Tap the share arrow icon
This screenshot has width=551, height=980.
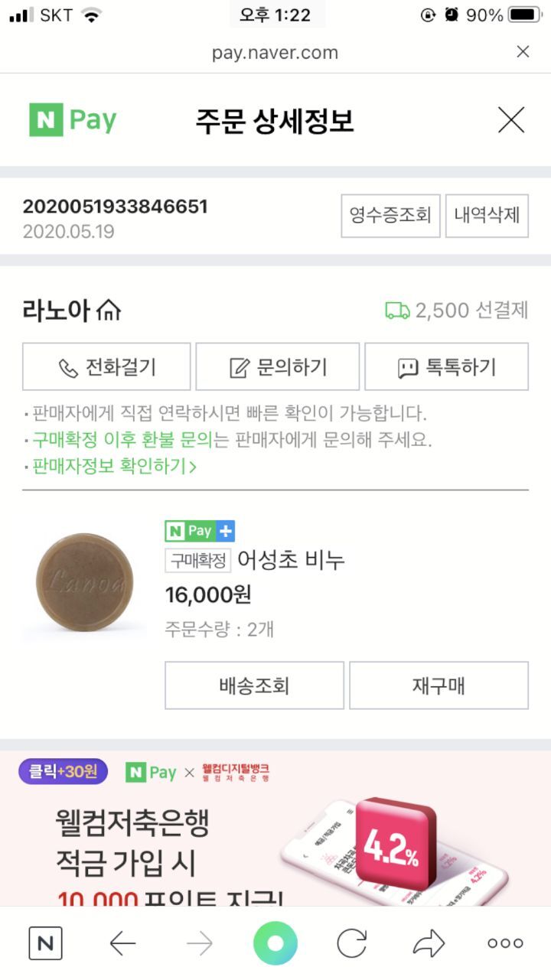tap(429, 943)
